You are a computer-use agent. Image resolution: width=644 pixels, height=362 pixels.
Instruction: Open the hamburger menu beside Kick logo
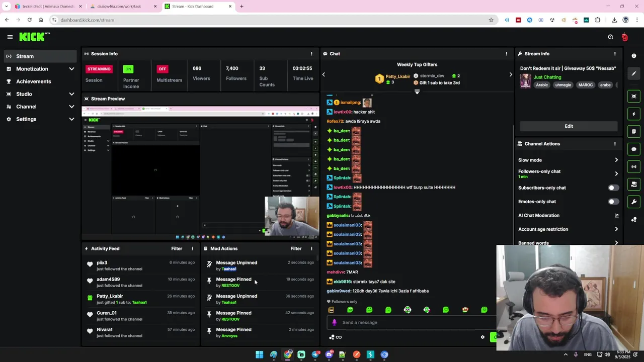click(x=10, y=37)
